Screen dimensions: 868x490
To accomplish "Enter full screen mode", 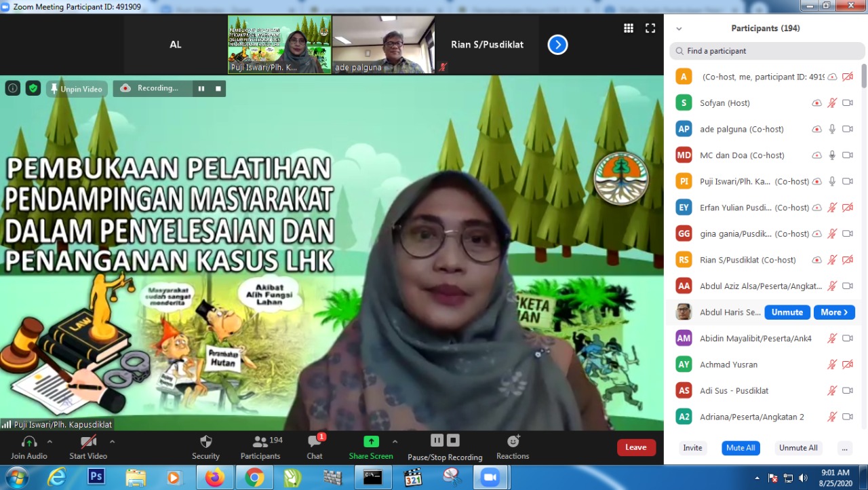I will [x=650, y=28].
